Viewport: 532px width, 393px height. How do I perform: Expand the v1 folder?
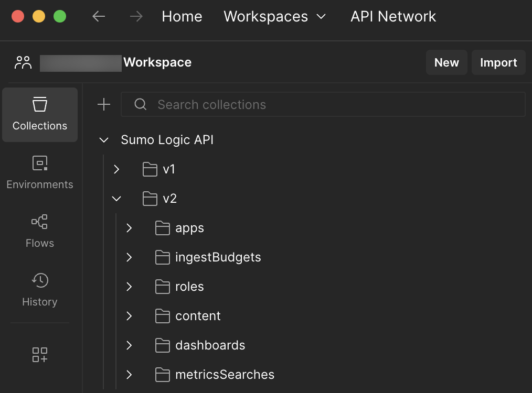pos(116,169)
